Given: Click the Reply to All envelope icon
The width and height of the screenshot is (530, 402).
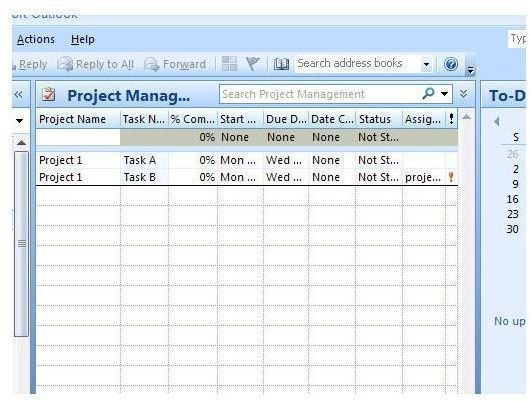Looking at the screenshot, I should click(65, 64).
